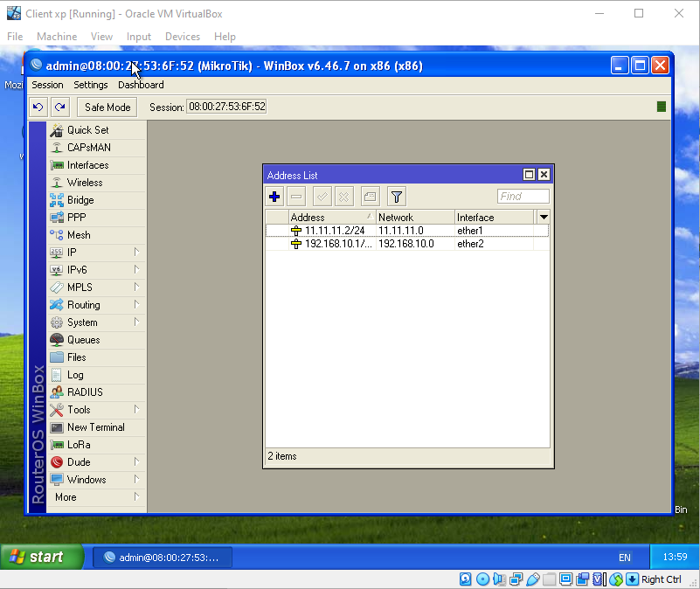The height and width of the screenshot is (589, 700).
Task: Open VirtualBox Machine menu
Action: coord(57,37)
